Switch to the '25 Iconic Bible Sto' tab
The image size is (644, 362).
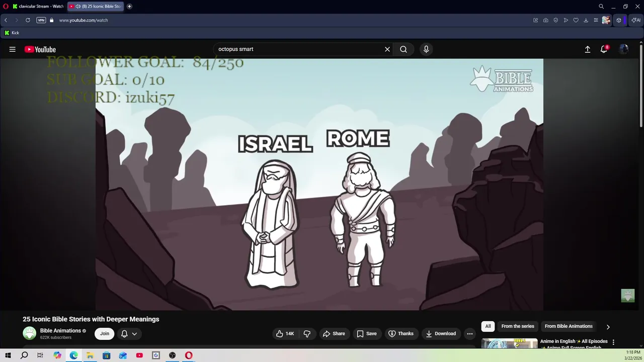(x=96, y=7)
